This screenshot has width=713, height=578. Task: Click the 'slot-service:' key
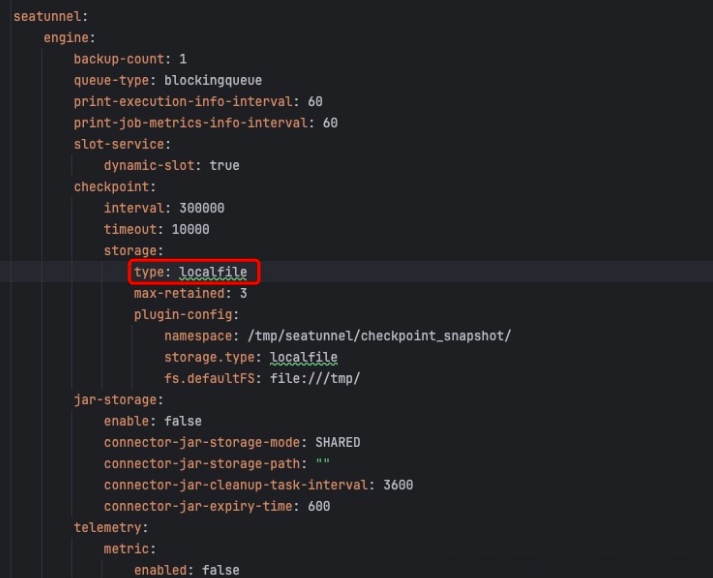pos(122,144)
